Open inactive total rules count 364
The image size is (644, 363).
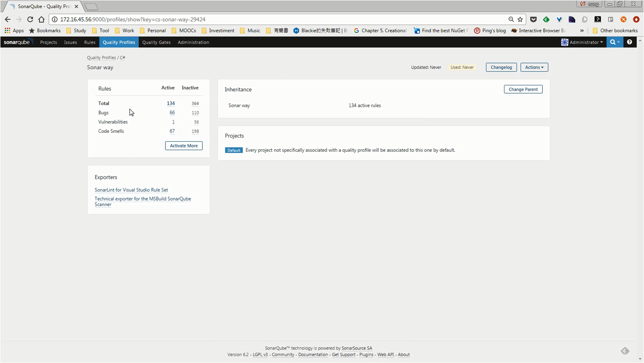pyautogui.click(x=195, y=103)
